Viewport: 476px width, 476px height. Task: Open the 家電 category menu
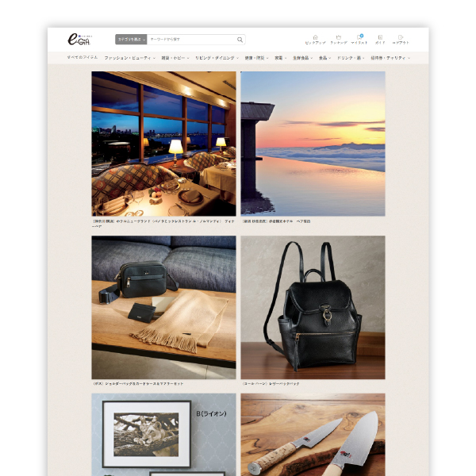tap(281, 58)
